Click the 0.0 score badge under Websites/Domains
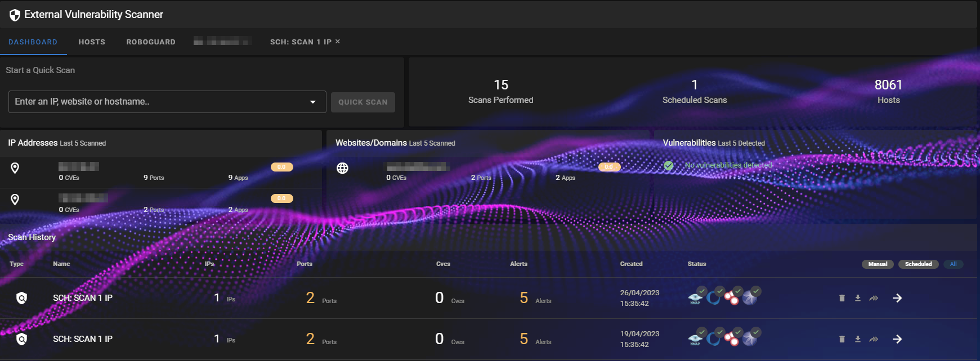The width and height of the screenshot is (980, 361). tap(609, 167)
